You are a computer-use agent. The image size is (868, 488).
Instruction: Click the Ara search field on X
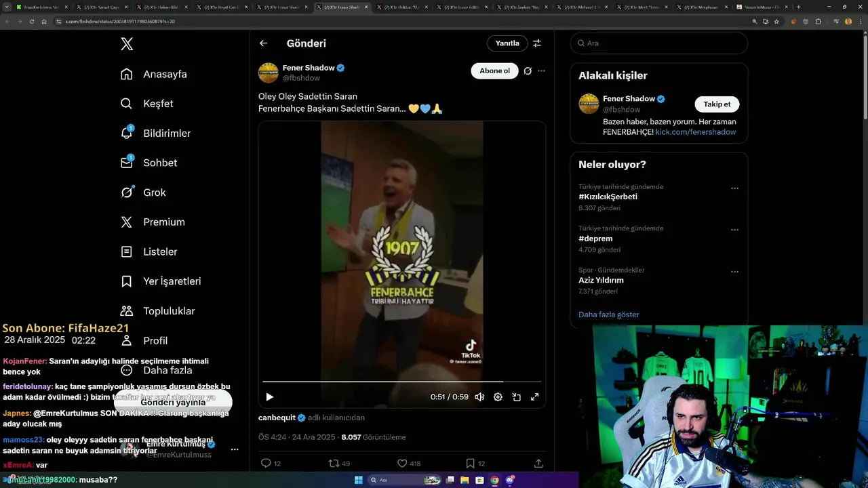pos(658,43)
